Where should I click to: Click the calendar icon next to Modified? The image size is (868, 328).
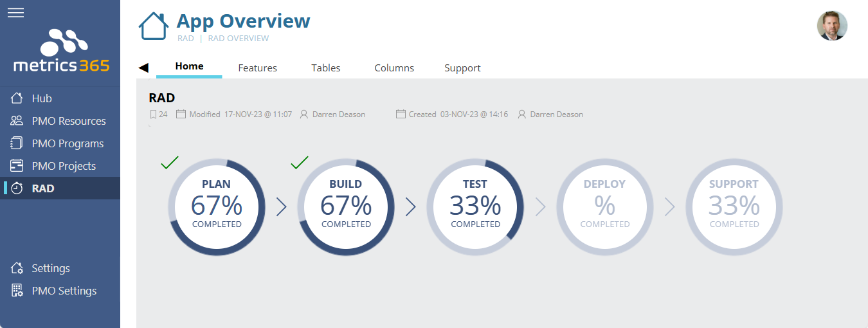point(181,114)
